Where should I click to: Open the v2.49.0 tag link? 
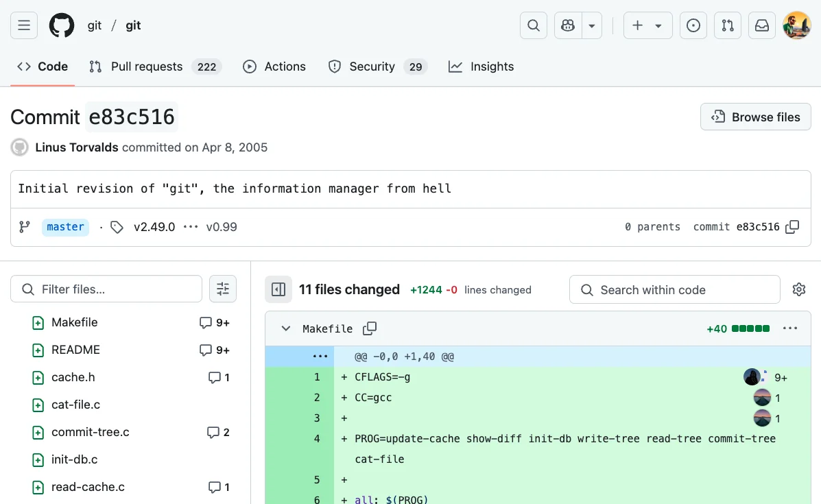pyautogui.click(x=154, y=227)
